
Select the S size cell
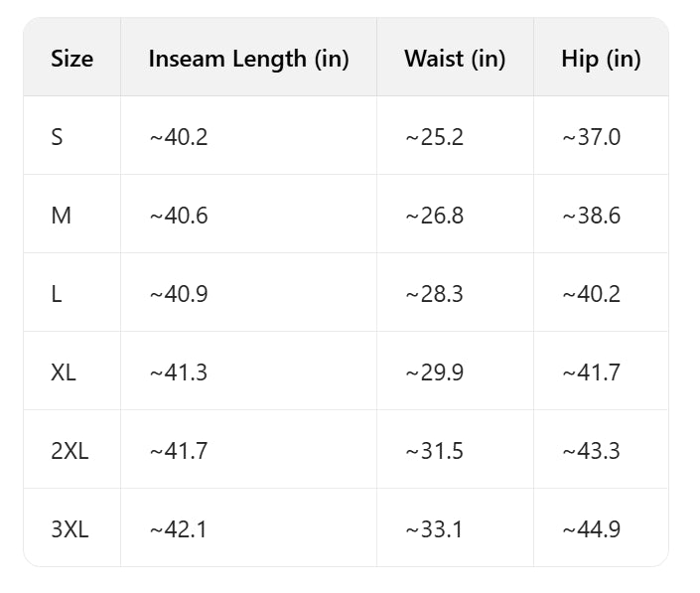[57, 137]
